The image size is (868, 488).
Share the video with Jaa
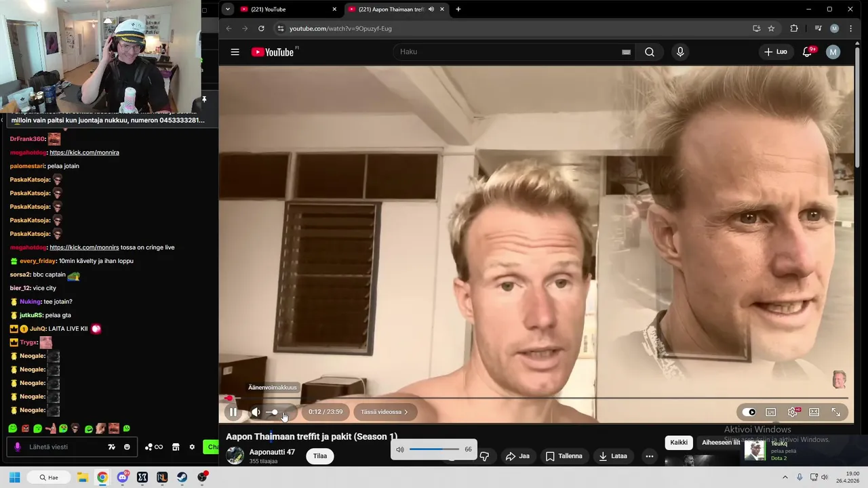tap(518, 456)
